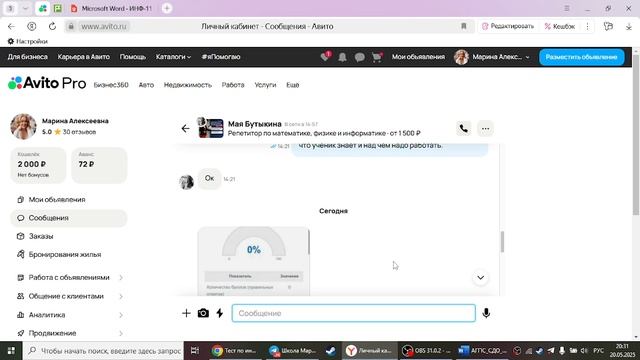Open Аванс 72 ₽ card
This screenshot has width=640, height=360.
pos(99,165)
